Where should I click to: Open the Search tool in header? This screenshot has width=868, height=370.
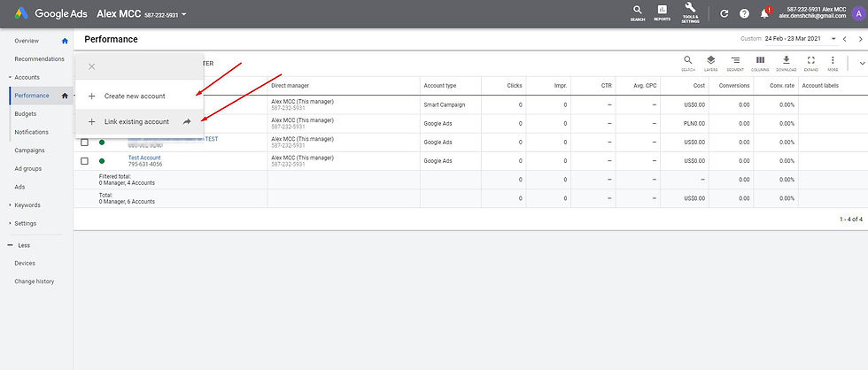[x=638, y=13]
